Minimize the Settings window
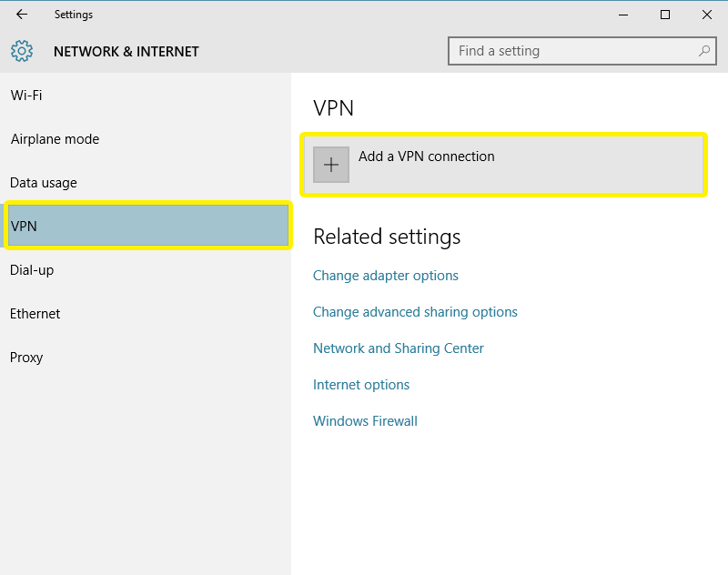This screenshot has height=575, width=728. (623, 15)
